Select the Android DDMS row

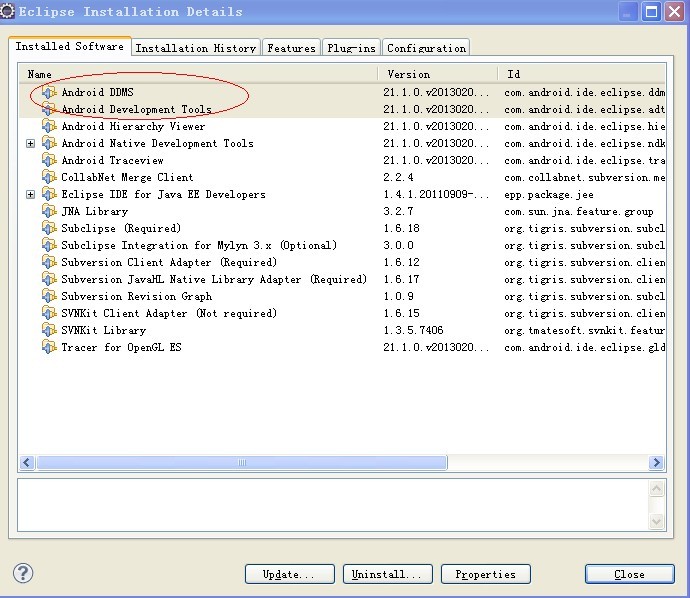(x=342, y=92)
